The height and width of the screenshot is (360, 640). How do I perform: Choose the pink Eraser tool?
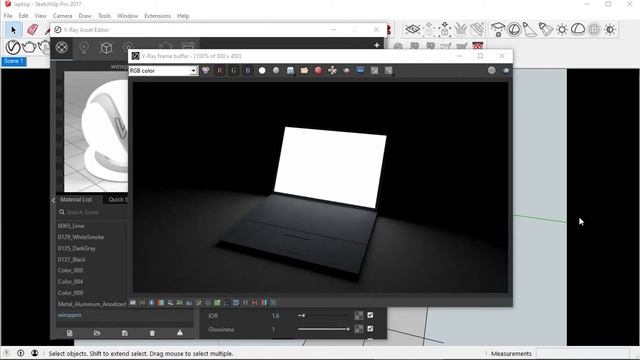(x=32, y=29)
